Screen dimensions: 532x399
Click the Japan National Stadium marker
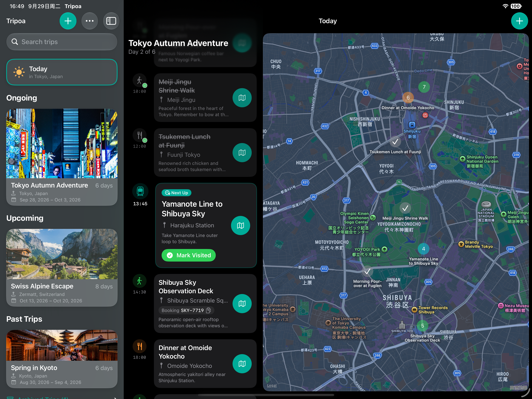tap(486, 205)
